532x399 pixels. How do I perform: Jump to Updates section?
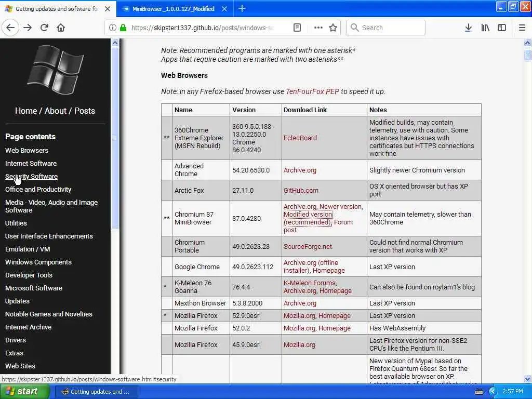tap(17, 301)
